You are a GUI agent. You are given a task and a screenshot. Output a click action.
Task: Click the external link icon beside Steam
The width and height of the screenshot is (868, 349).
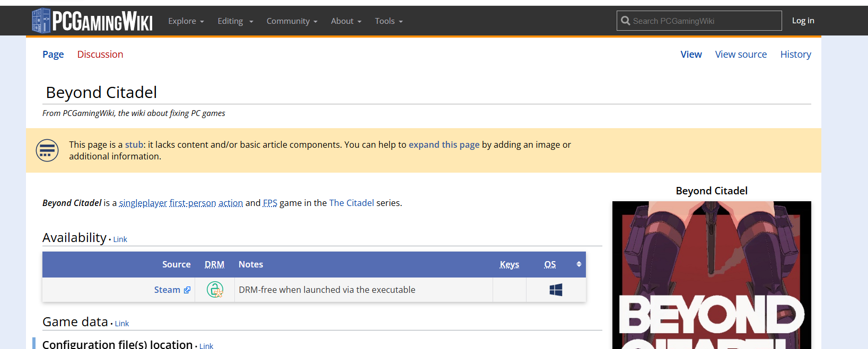pyautogui.click(x=187, y=290)
